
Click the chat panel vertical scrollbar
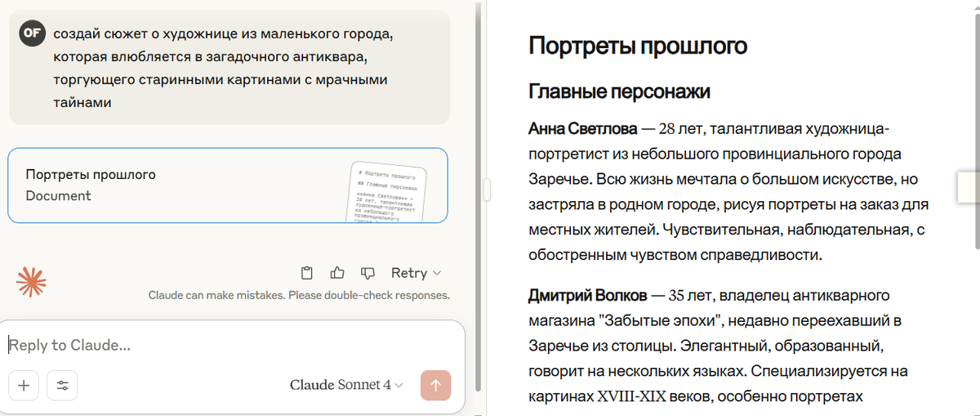click(479, 196)
